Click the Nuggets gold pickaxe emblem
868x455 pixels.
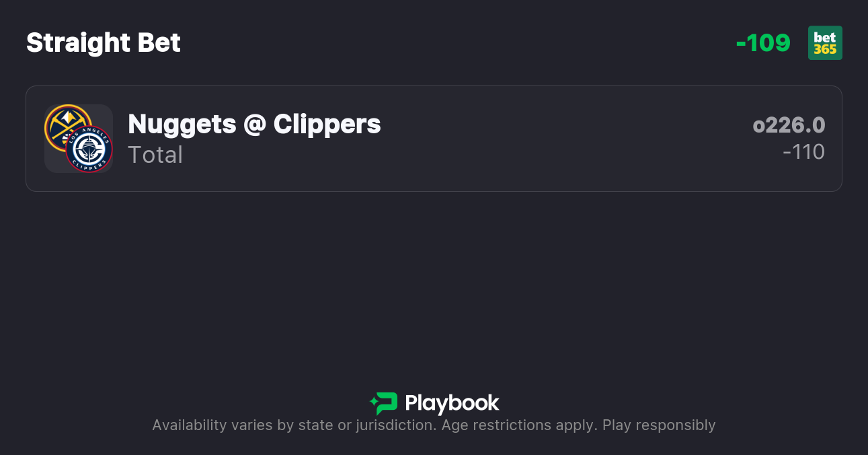click(67, 123)
